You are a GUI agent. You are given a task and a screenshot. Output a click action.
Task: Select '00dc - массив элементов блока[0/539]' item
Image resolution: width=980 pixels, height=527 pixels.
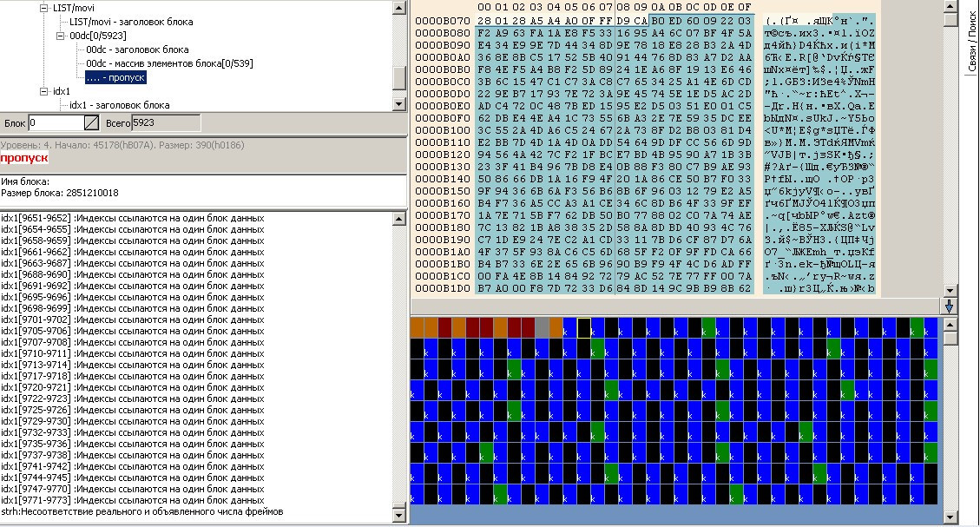pos(169,63)
